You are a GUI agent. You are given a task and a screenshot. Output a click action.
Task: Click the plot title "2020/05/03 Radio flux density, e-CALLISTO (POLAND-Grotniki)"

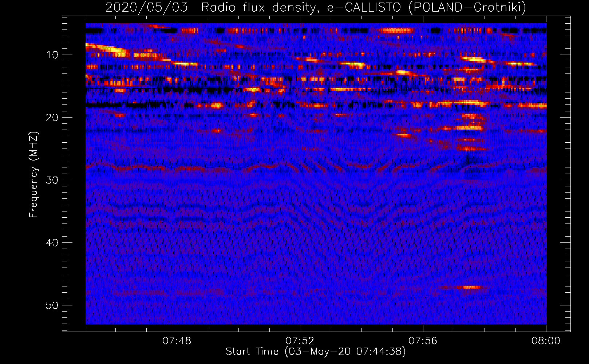tap(316, 7)
